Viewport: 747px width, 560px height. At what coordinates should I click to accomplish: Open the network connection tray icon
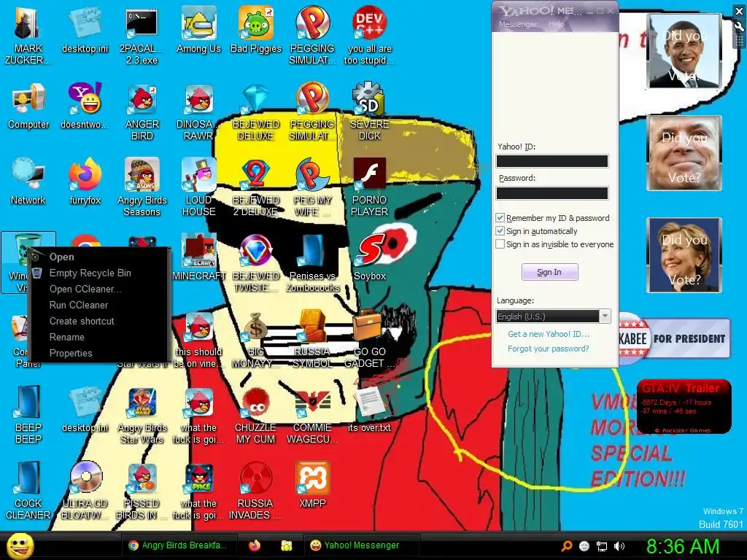[602, 546]
